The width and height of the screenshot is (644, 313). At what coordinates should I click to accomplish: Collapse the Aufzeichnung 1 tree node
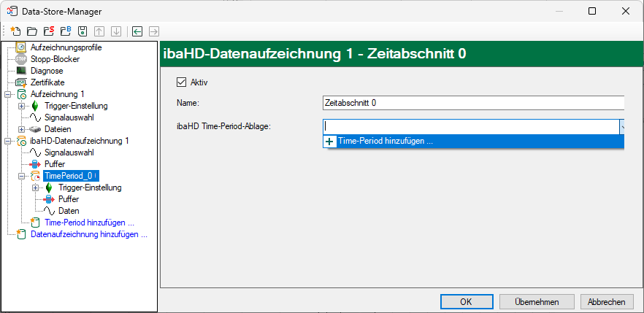pyautogui.click(x=7, y=94)
